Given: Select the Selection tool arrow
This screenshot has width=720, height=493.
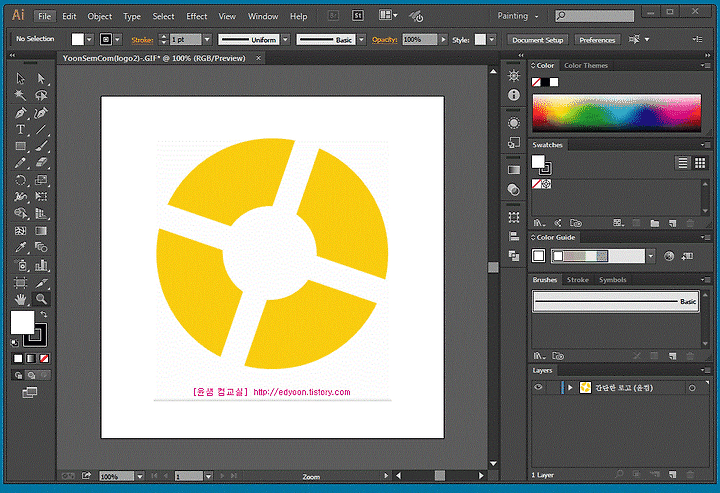Looking at the screenshot, I should [20, 78].
